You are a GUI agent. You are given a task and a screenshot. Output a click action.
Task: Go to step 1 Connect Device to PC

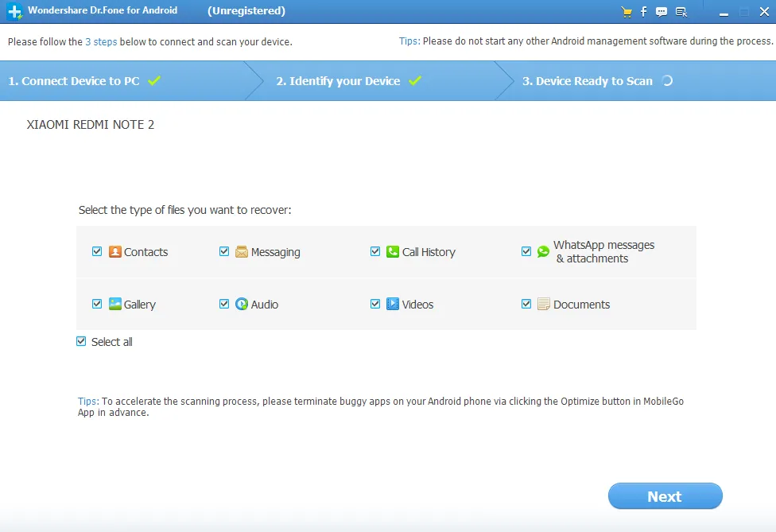point(75,81)
